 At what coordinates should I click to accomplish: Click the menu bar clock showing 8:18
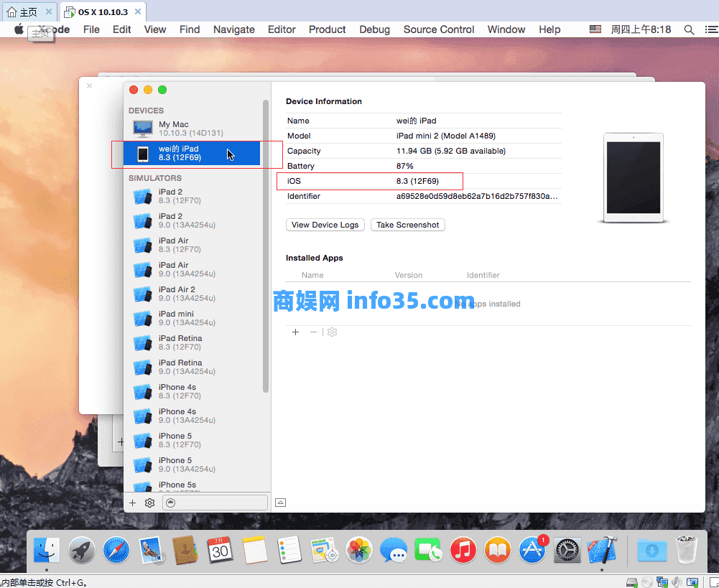point(641,29)
